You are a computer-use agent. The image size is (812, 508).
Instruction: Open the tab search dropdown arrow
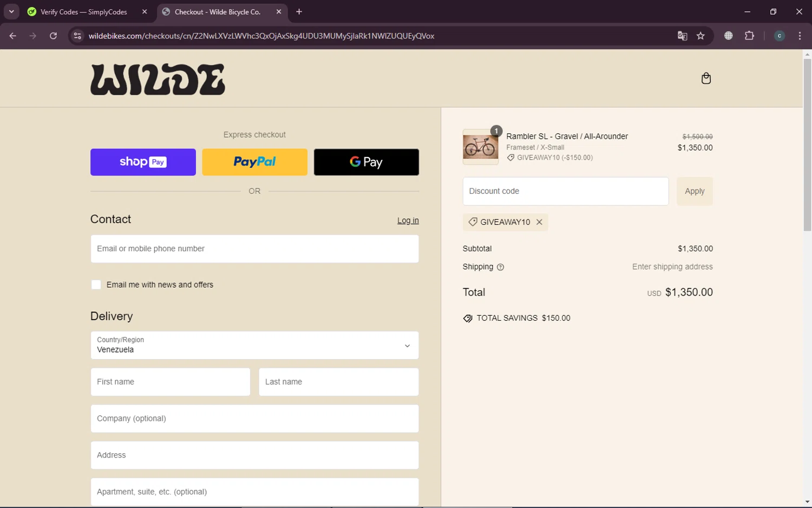[11, 11]
